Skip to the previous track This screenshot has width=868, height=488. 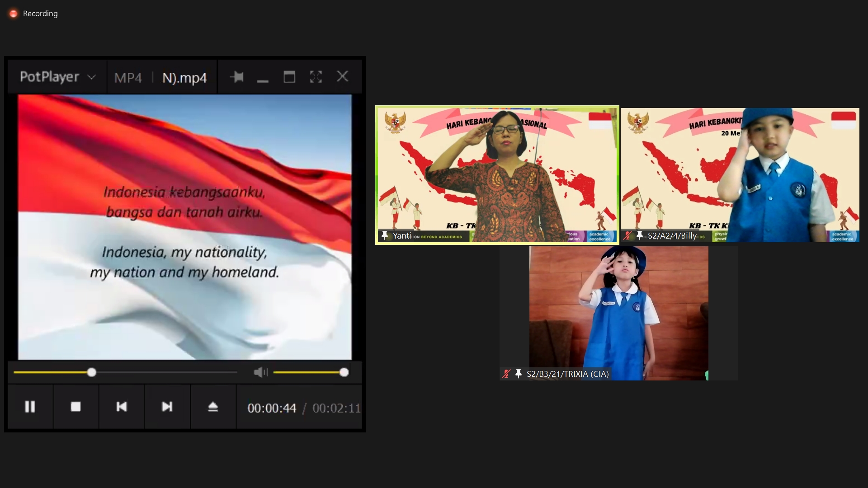click(x=122, y=407)
